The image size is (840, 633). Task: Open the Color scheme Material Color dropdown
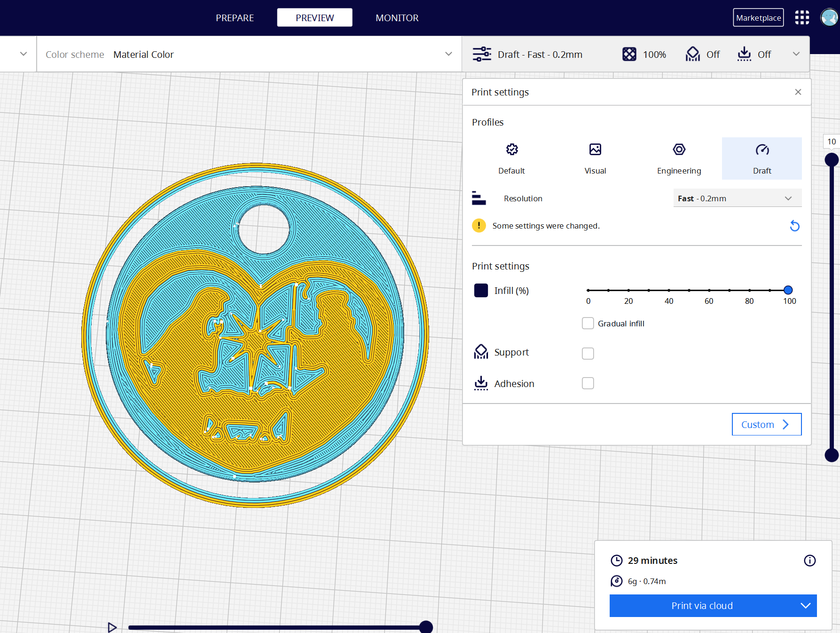click(x=249, y=54)
